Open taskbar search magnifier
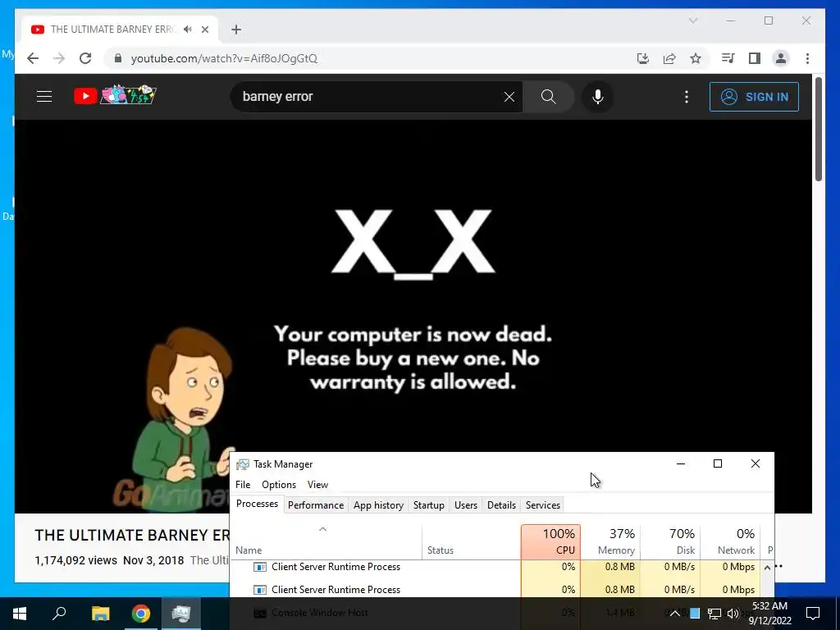The height and width of the screenshot is (630, 840). pos(59,614)
